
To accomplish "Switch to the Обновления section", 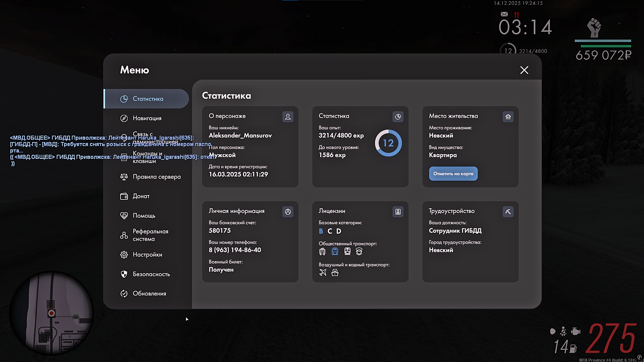I will tap(149, 293).
